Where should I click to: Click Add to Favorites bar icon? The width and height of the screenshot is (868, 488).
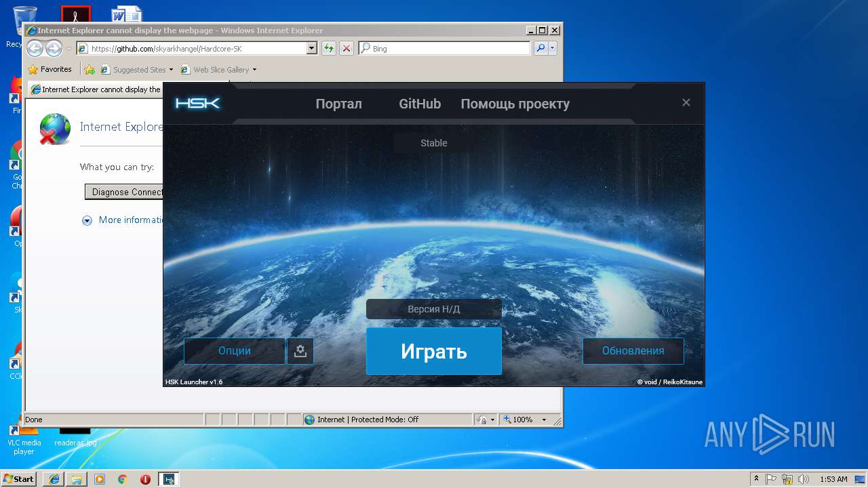click(x=90, y=69)
